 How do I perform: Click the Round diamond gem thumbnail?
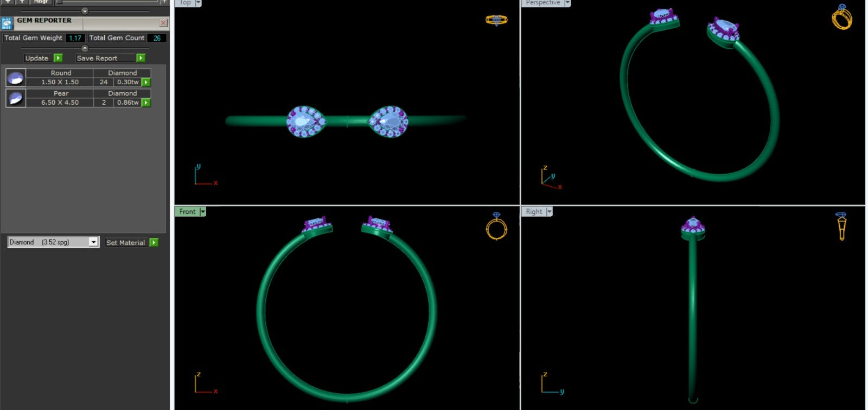16,78
